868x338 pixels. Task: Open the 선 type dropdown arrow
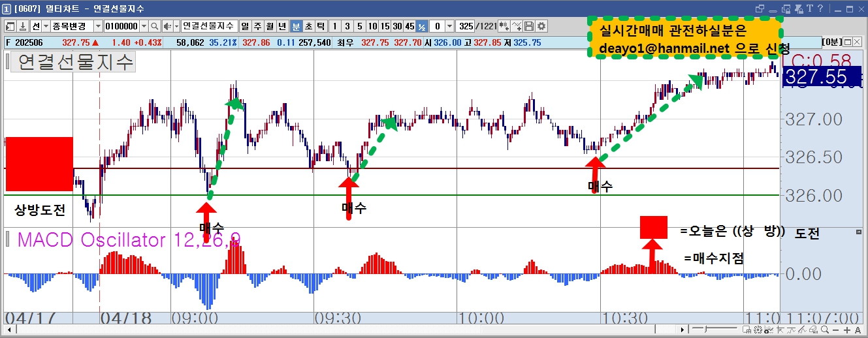[46, 26]
